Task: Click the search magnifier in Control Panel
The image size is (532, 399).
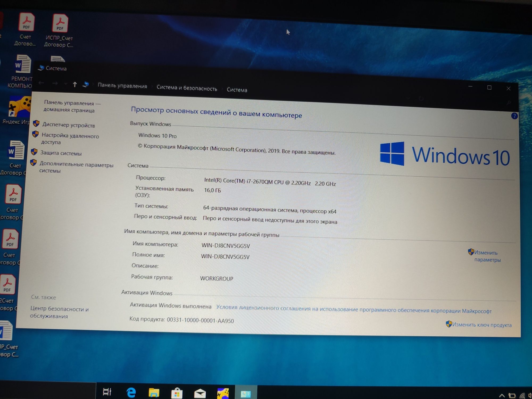Action: pos(509,103)
